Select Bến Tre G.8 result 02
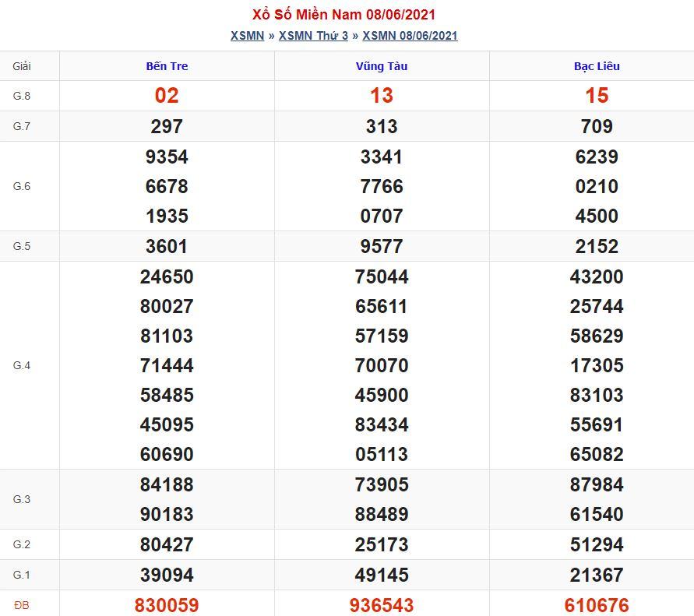 (167, 96)
